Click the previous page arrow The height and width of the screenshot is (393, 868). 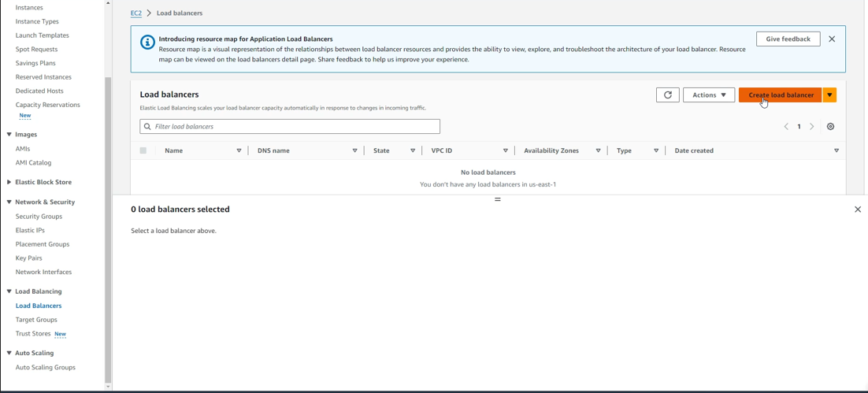pyautogui.click(x=786, y=127)
